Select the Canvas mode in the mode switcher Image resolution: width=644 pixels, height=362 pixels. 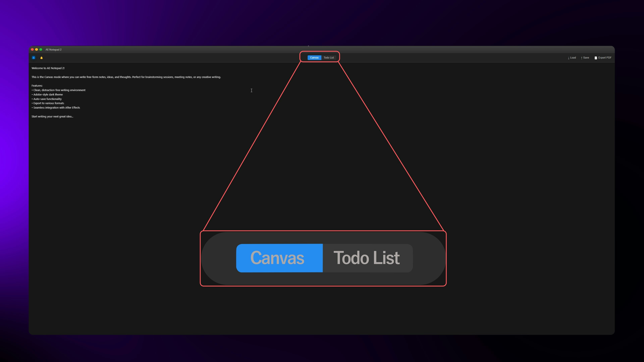click(x=314, y=57)
